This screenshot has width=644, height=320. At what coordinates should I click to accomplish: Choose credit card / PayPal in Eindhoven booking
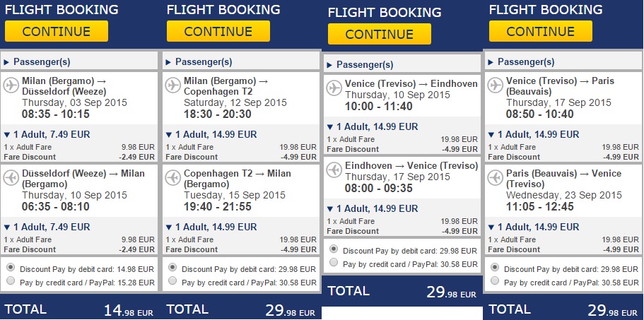coord(334,263)
